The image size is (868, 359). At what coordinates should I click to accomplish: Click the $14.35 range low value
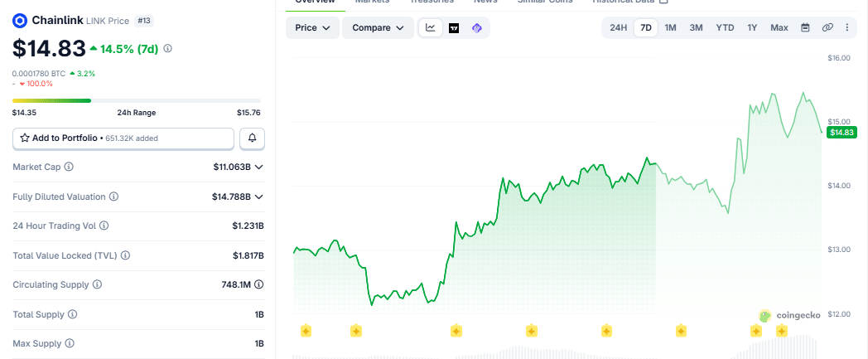coord(24,113)
